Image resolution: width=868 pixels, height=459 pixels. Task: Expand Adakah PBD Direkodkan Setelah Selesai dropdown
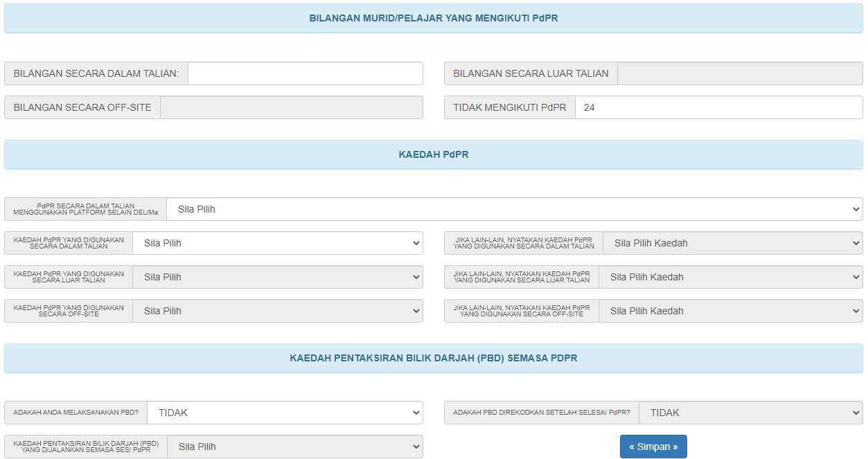[x=750, y=413]
